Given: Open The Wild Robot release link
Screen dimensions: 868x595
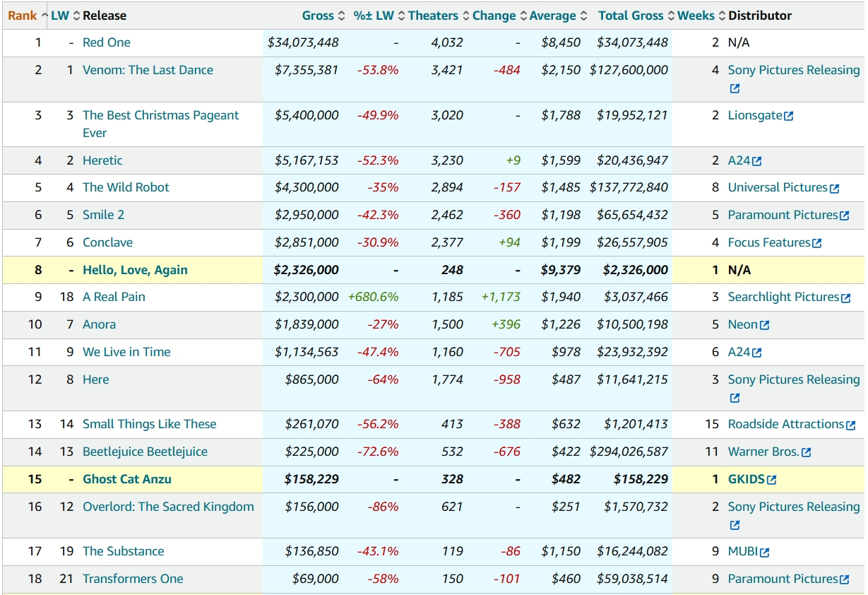Looking at the screenshot, I should 126,187.
